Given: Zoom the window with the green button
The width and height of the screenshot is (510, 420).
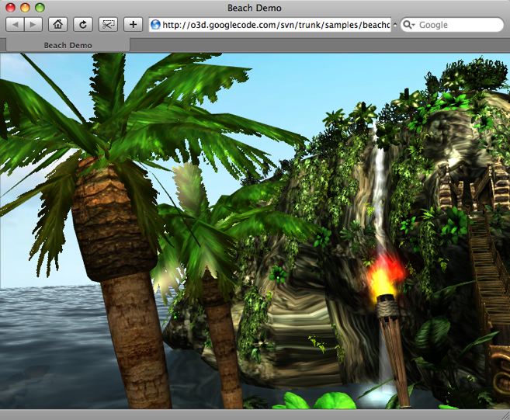Looking at the screenshot, I should 40,8.
